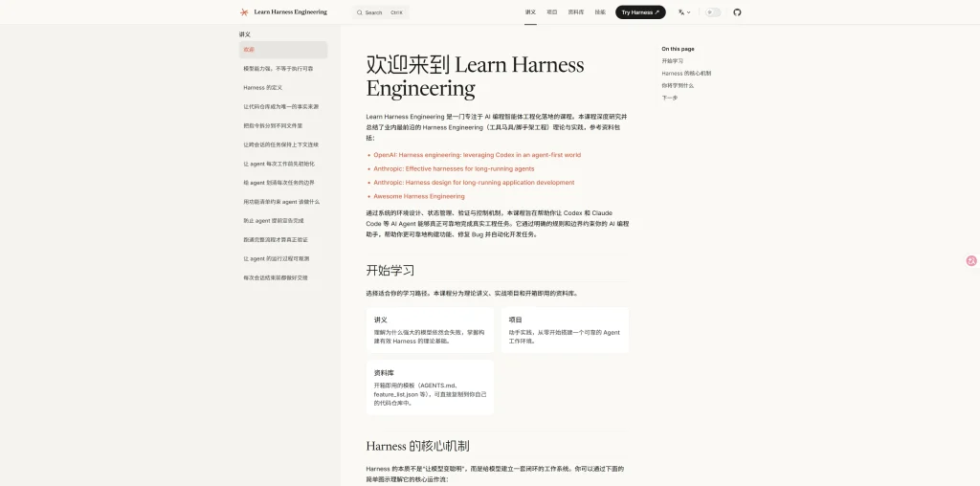Viewport: 980px width, 486px height.
Task: Jump to 开始学习 in On this page
Action: [673, 61]
